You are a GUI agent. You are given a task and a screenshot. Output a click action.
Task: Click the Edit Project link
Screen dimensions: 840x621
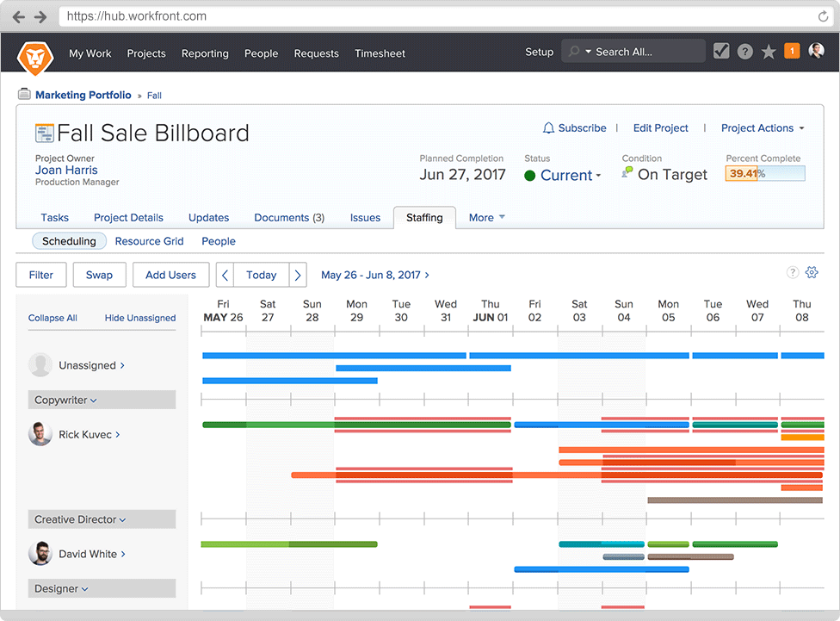point(660,128)
